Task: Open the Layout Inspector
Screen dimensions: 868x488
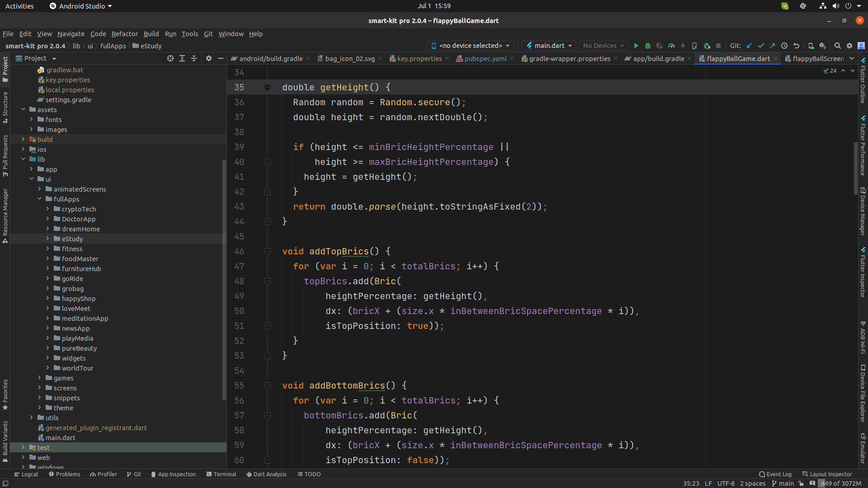Action: click(827, 474)
